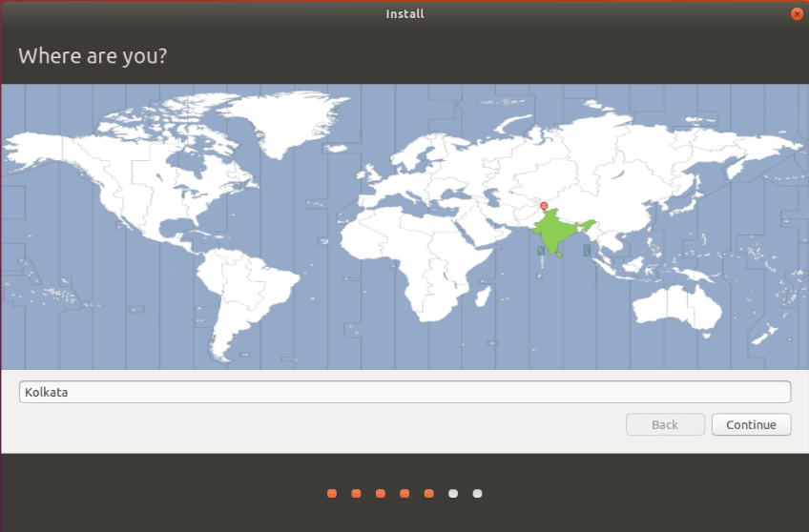Click the red location pin on the map

click(544, 205)
